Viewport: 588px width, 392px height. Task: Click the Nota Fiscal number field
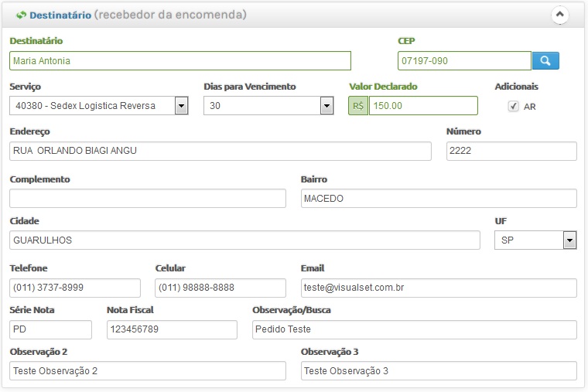(x=172, y=330)
